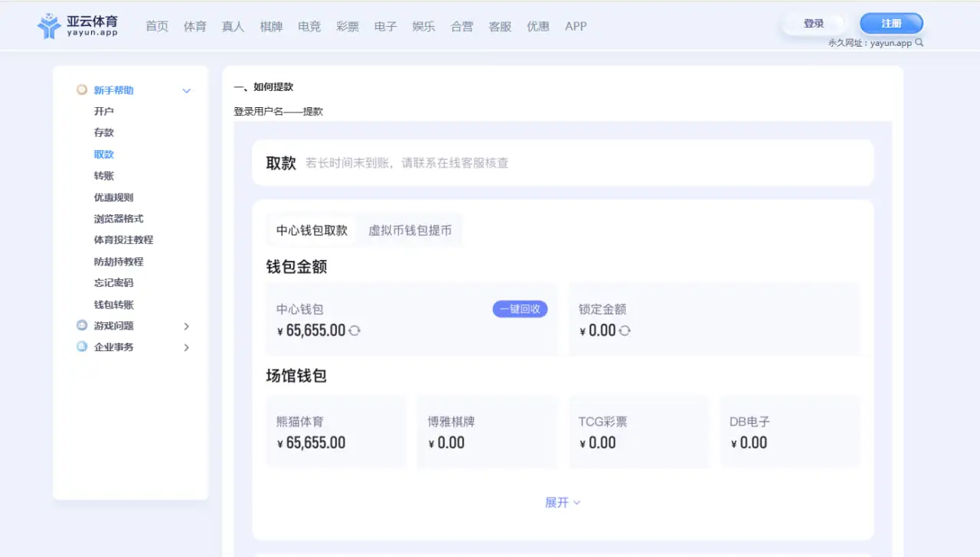Image resolution: width=980 pixels, height=557 pixels.
Task: Open the 客服 nav item
Action: (x=500, y=26)
